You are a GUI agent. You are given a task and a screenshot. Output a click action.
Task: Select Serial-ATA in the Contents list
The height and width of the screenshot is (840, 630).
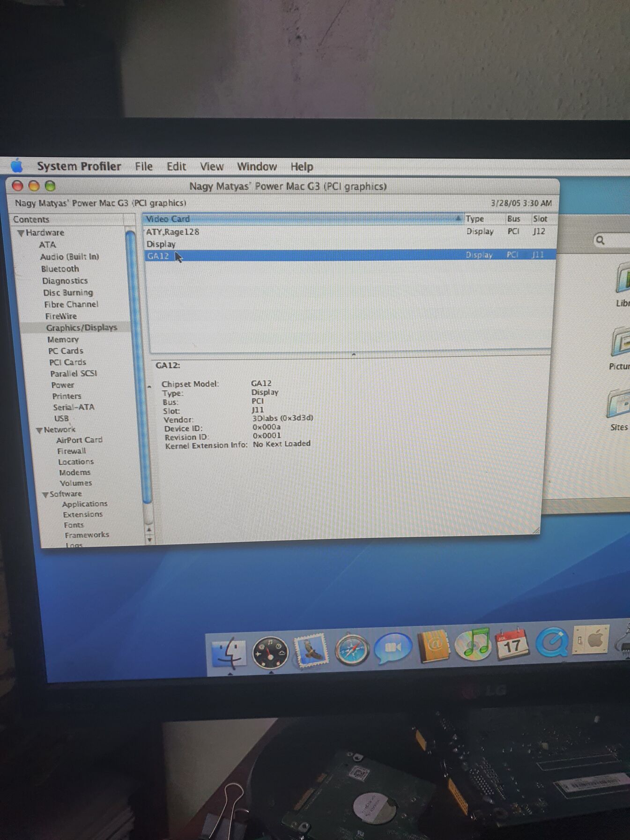(x=74, y=408)
